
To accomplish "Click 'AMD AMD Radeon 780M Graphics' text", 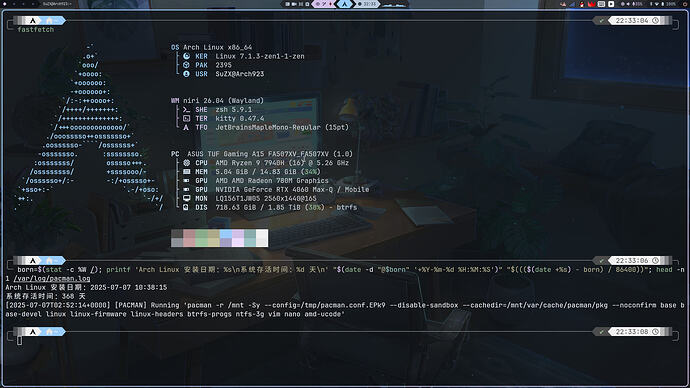I will [x=272, y=180].
